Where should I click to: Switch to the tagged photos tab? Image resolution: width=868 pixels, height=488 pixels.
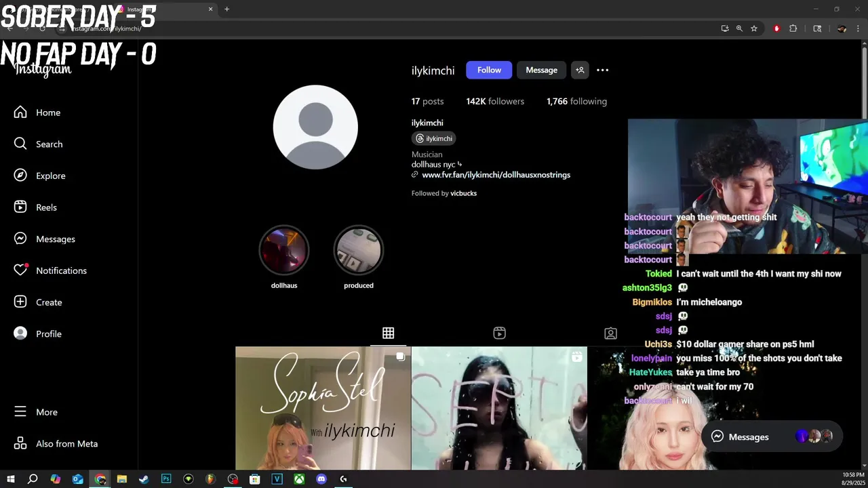point(610,333)
